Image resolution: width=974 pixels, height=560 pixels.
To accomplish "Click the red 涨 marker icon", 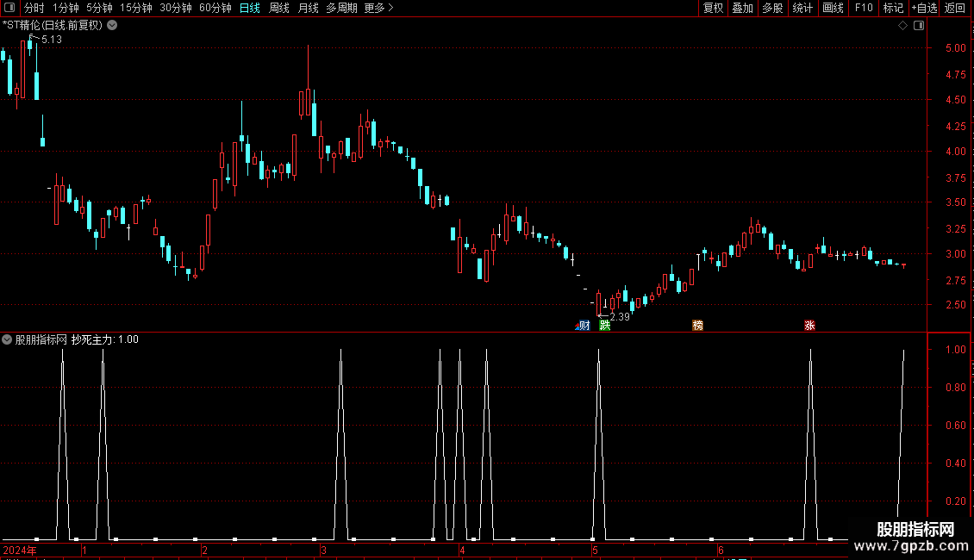I will coord(809,326).
